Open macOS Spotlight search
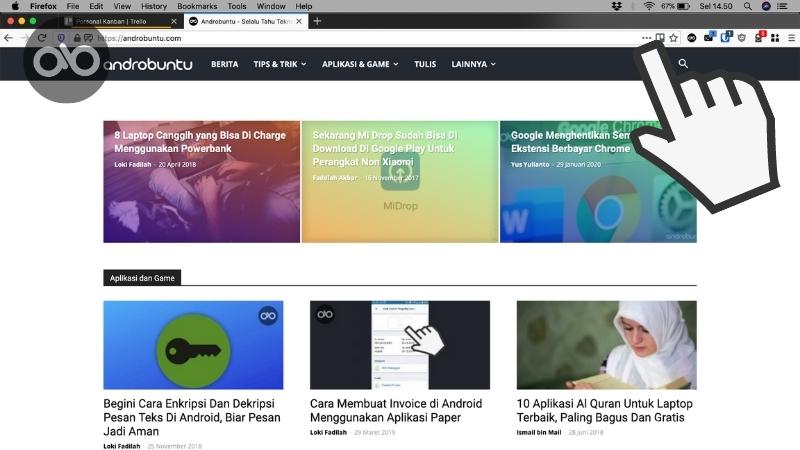 [747, 6]
